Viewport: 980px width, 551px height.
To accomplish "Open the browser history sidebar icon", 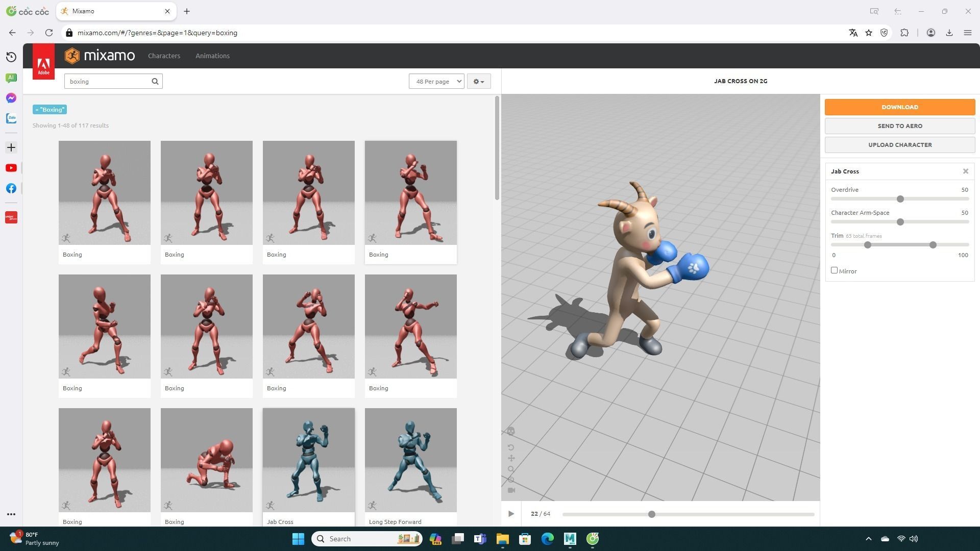I will pos(11,57).
